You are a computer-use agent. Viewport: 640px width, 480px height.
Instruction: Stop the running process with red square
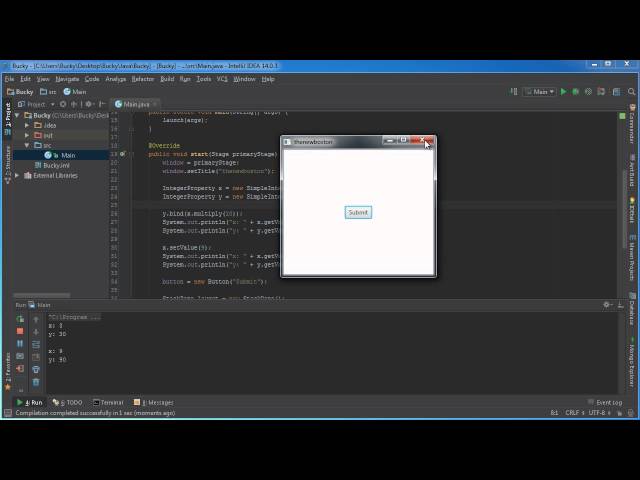pyautogui.click(x=20, y=331)
